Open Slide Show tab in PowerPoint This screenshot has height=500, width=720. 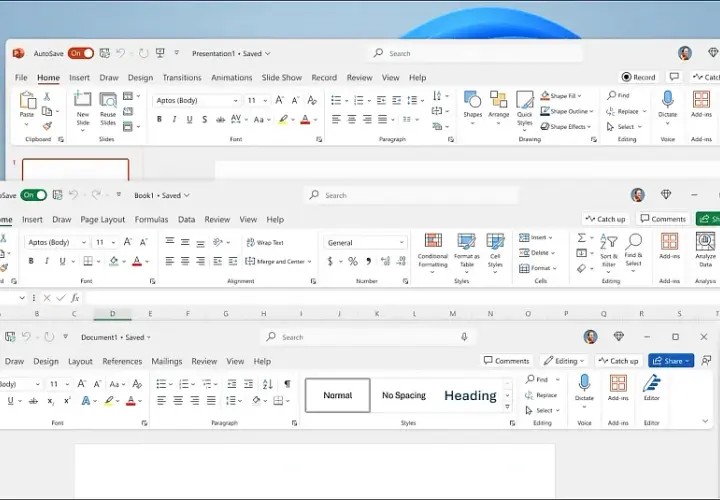(281, 78)
